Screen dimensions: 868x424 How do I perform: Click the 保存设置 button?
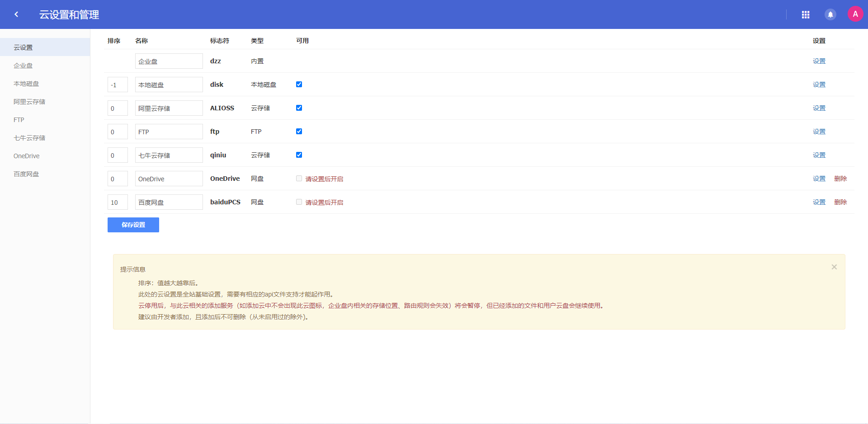(x=133, y=225)
